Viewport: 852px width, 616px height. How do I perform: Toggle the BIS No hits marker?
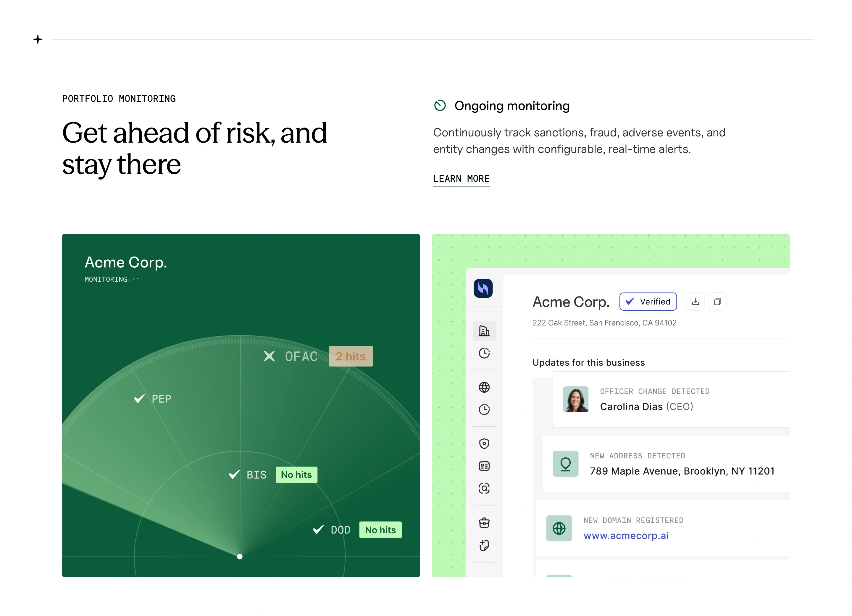click(296, 474)
